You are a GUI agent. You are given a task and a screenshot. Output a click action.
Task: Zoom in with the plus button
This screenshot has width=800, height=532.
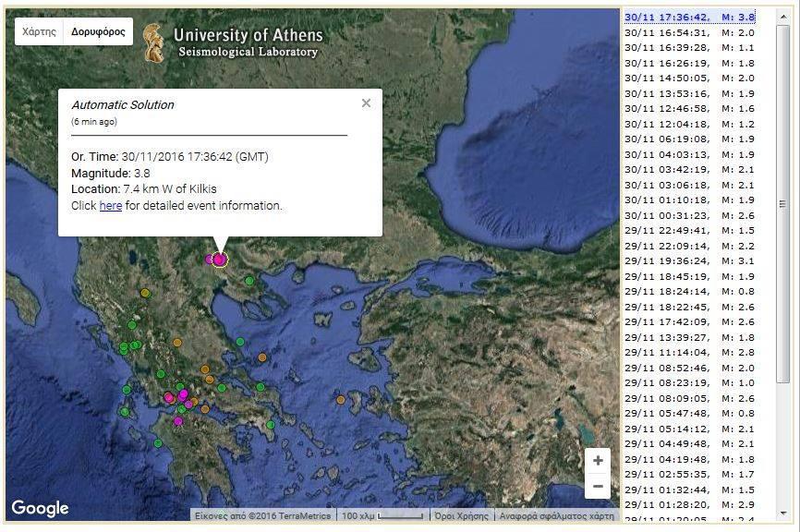598,460
